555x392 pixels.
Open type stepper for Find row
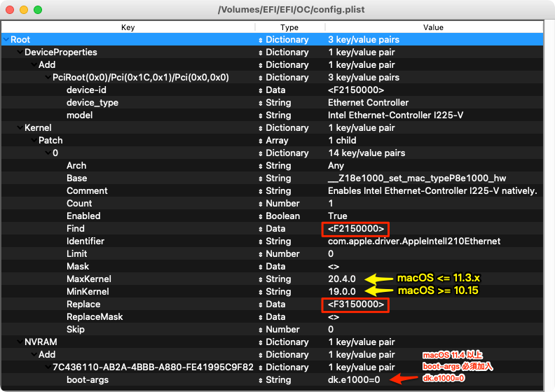[x=261, y=229]
